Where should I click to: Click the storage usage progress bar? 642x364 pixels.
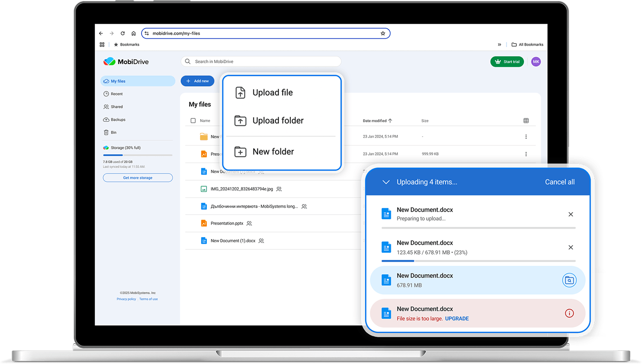click(138, 155)
